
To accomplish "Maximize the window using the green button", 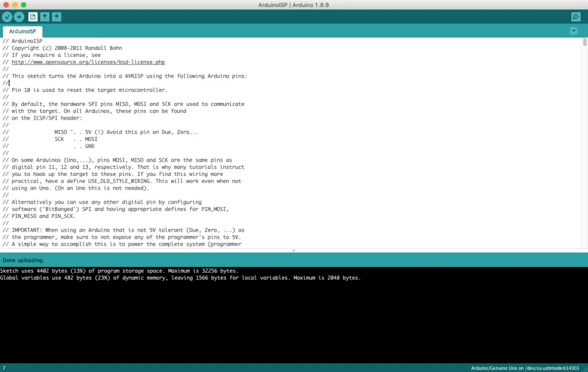I will 24,5.
